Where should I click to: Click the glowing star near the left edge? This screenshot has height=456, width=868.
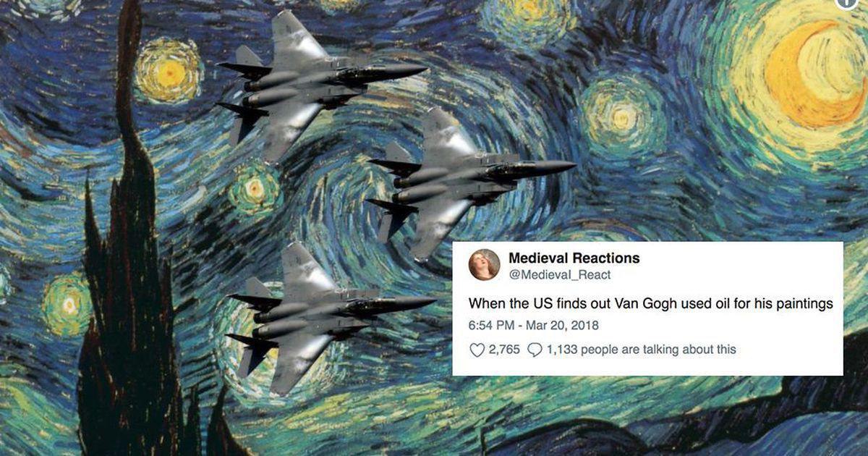[x=67, y=304]
